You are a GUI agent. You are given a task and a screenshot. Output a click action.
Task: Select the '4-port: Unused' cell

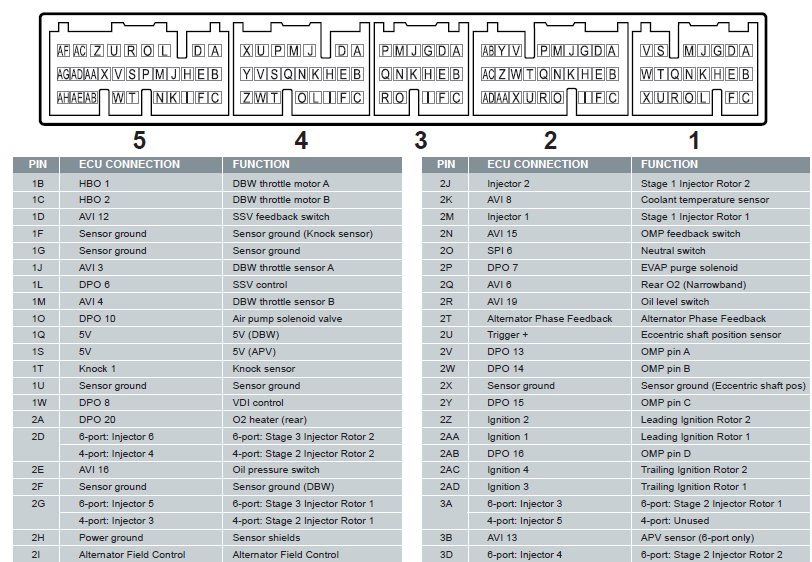click(721, 521)
